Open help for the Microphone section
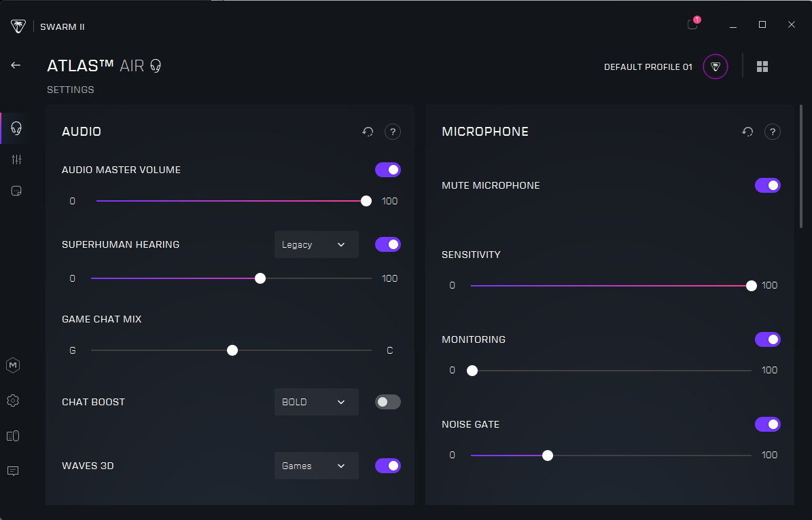The width and height of the screenshot is (812, 520). tap(772, 132)
